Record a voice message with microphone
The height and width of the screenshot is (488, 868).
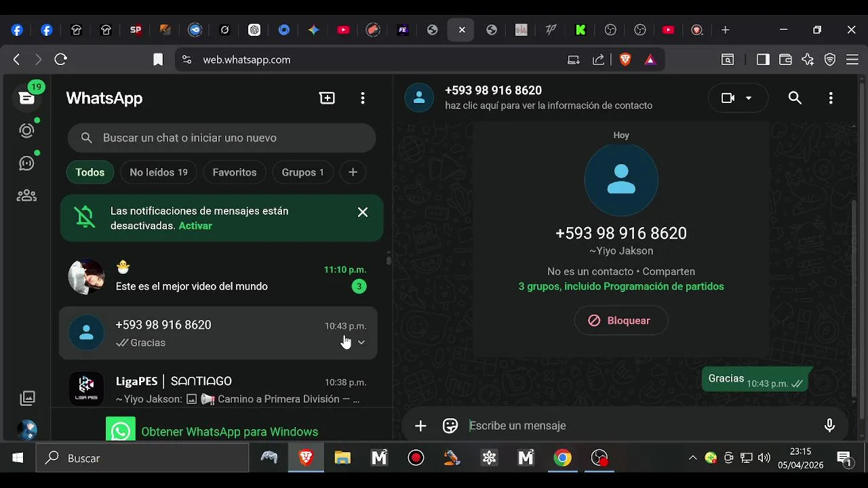pos(829,426)
